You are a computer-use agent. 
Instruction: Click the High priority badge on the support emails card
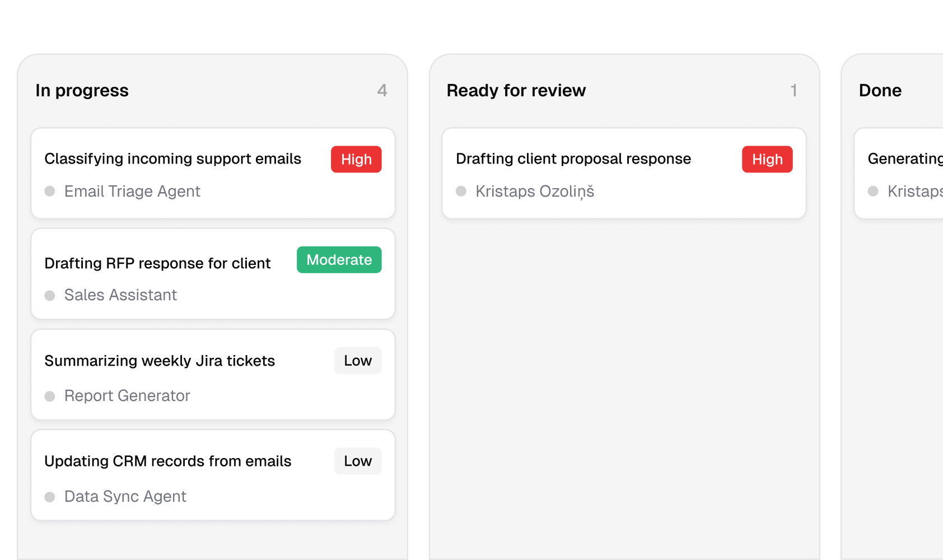356,159
